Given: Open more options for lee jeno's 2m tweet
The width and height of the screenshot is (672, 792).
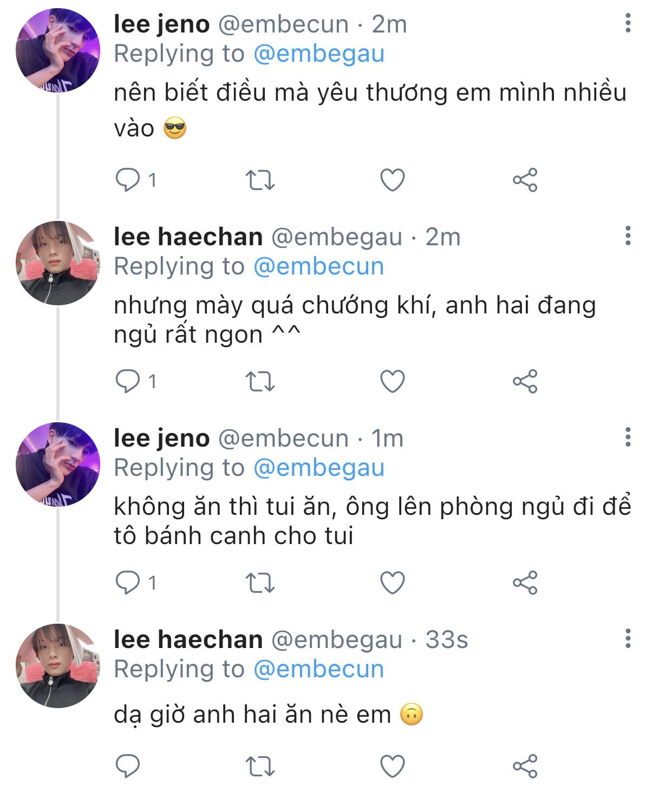Looking at the screenshot, I should click(x=628, y=23).
